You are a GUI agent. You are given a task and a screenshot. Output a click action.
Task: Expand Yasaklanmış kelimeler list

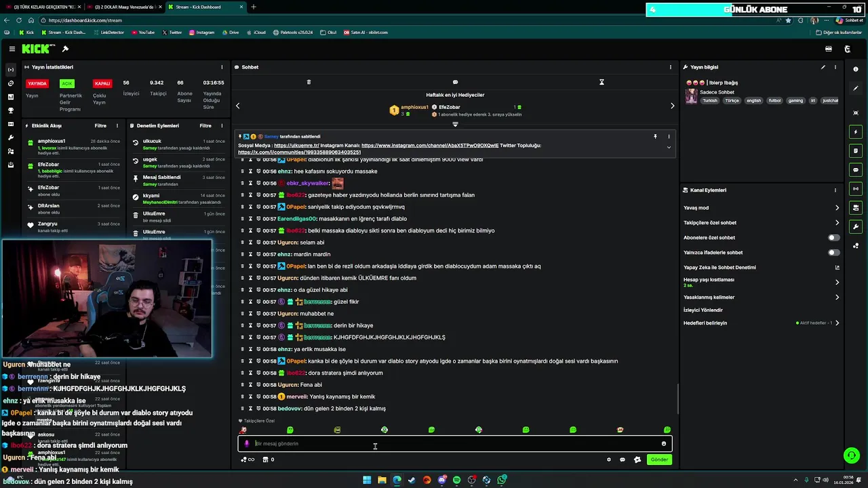click(x=837, y=297)
